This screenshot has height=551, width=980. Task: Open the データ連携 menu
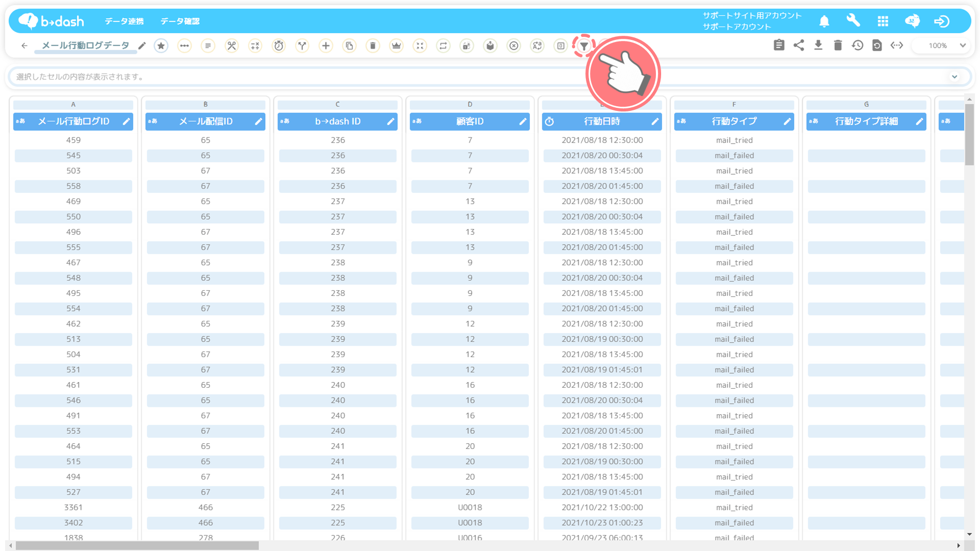click(124, 21)
